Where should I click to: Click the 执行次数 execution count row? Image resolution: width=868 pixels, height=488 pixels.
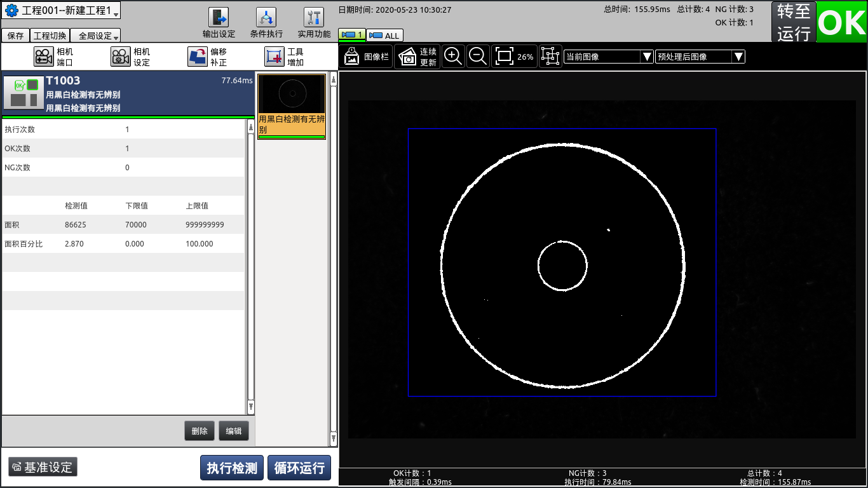pyautogui.click(x=123, y=129)
